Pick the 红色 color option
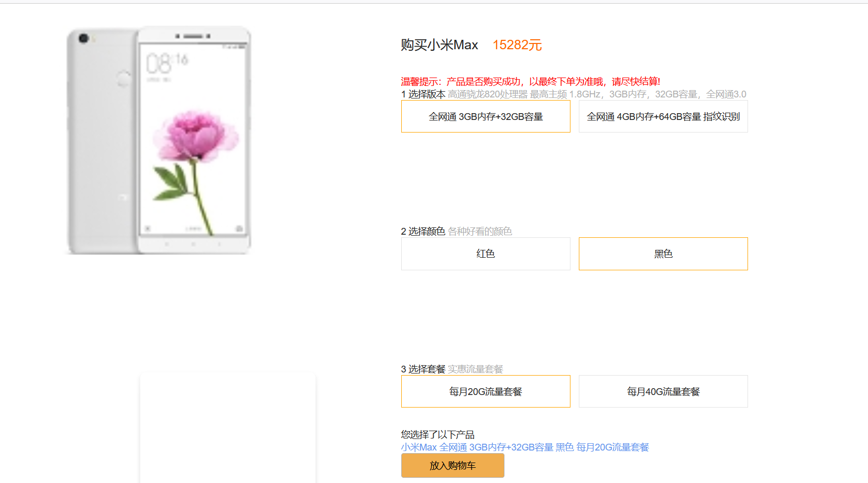The width and height of the screenshot is (868, 483). pyautogui.click(x=486, y=254)
